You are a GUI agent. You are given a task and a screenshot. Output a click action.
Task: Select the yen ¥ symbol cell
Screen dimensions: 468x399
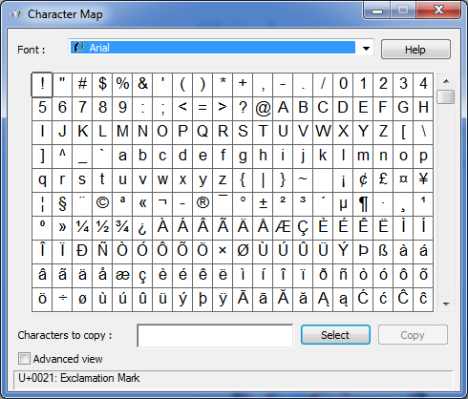tap(423, 179)
